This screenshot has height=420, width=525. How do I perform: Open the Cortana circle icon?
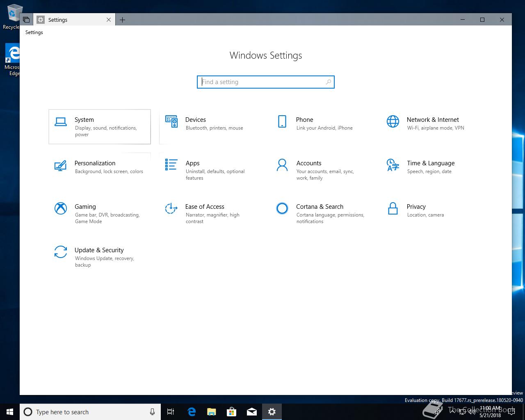click(282, 208)
